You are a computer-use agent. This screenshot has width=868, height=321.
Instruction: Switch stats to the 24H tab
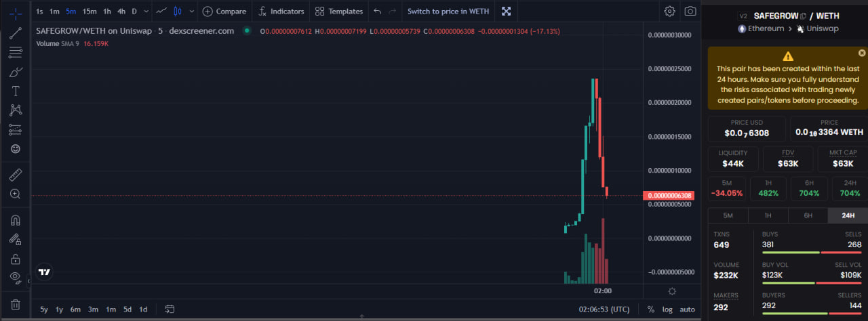click(848, 215)
